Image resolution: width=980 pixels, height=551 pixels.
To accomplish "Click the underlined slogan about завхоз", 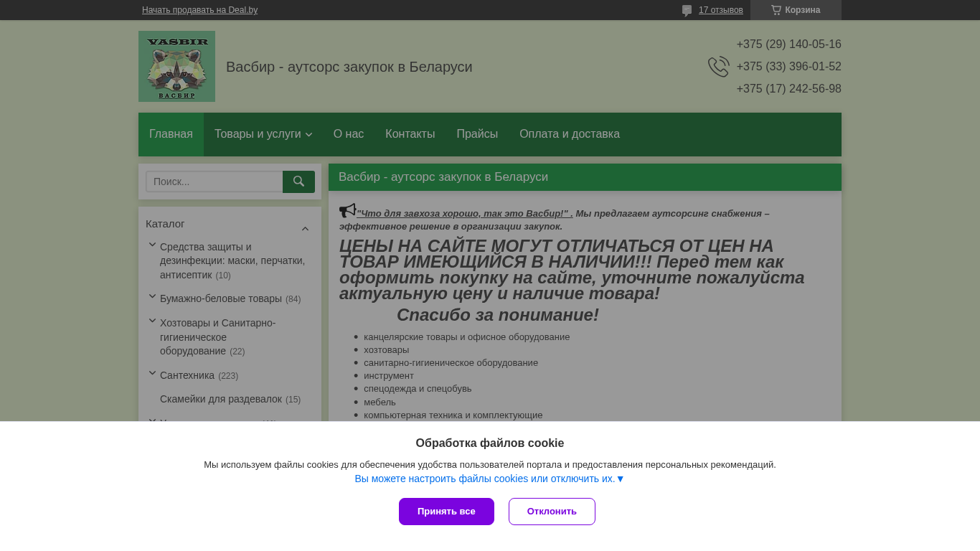I will click(x=464, y=213).
